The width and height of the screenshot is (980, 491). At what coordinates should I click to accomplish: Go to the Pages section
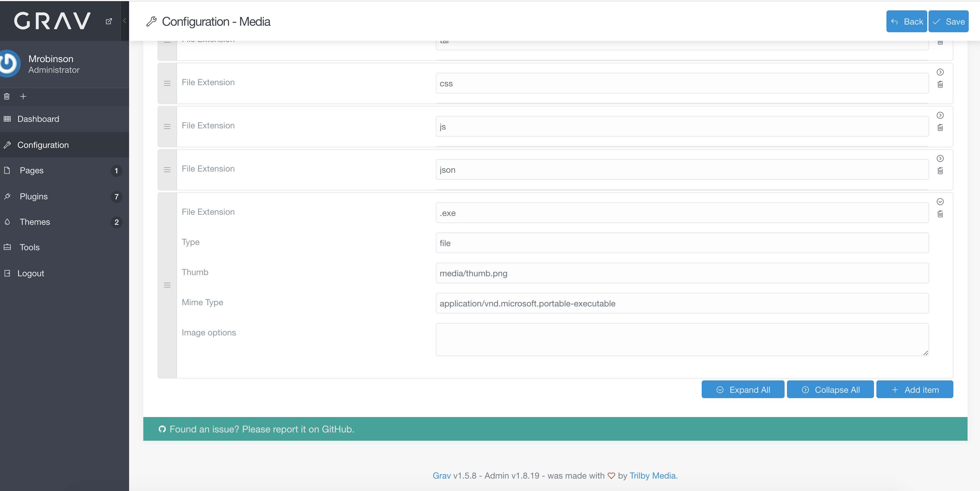[x=64, y=171]
